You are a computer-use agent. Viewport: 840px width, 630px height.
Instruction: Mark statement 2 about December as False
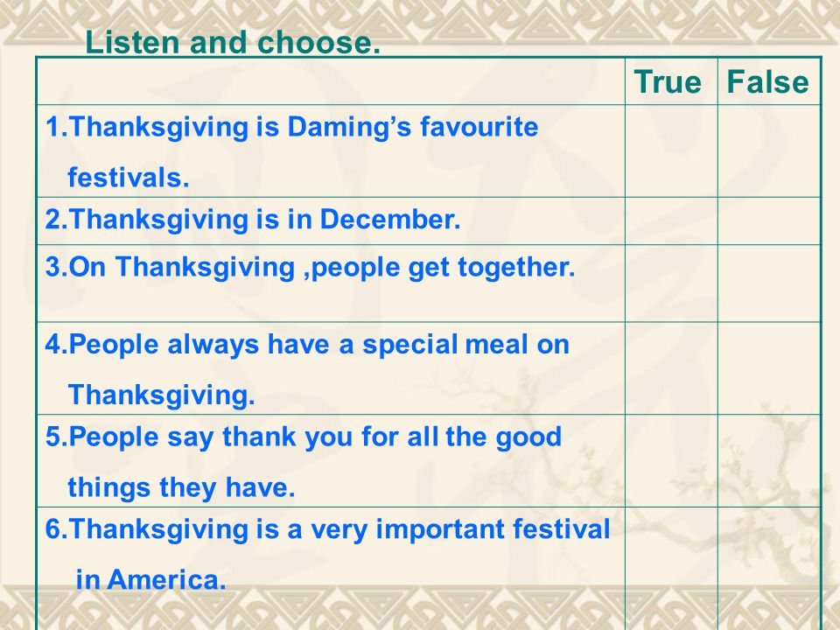click(769, 220)
